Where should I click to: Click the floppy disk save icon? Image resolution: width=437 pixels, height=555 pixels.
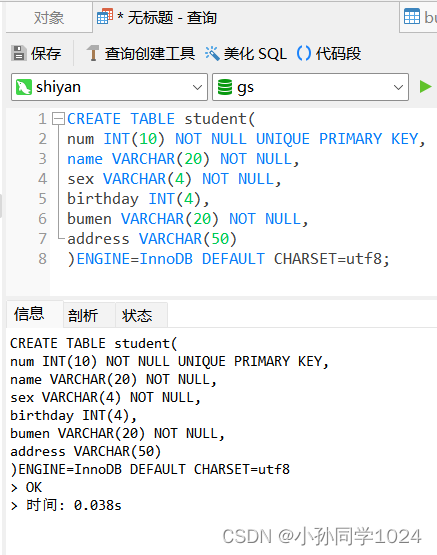(19, 53)
